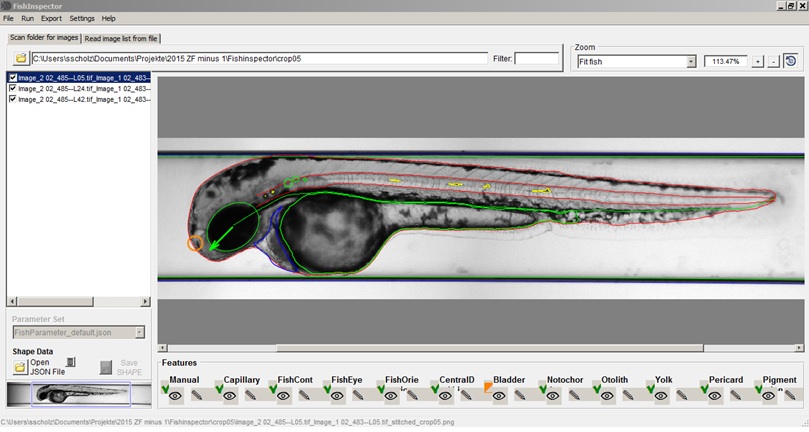The height and width of the screenshot is (432, 809).
Task: Click the Save SHAPE disk icon
Action: pyautogui.click(x=106, y=367)
